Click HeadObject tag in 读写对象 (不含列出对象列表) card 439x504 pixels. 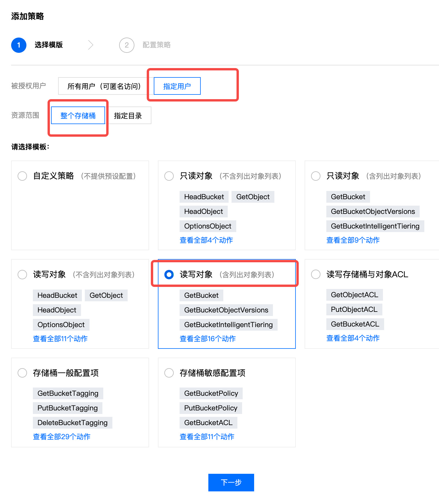[57, 310]
